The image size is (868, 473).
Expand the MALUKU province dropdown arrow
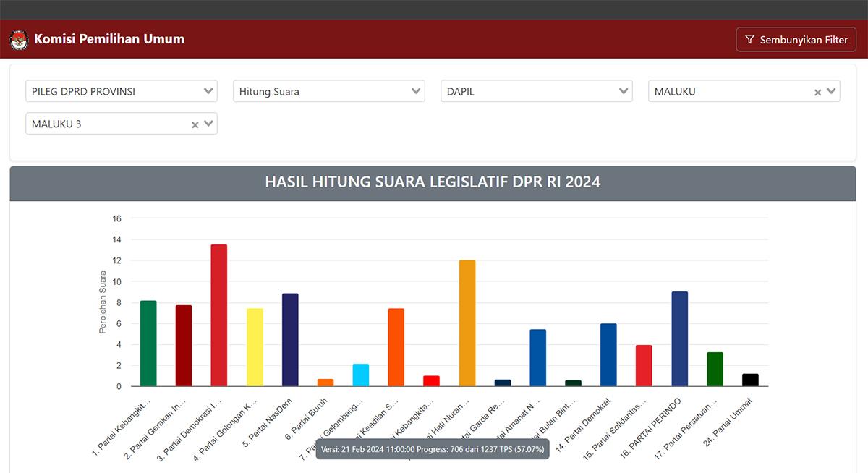click(x=831, y=91)
